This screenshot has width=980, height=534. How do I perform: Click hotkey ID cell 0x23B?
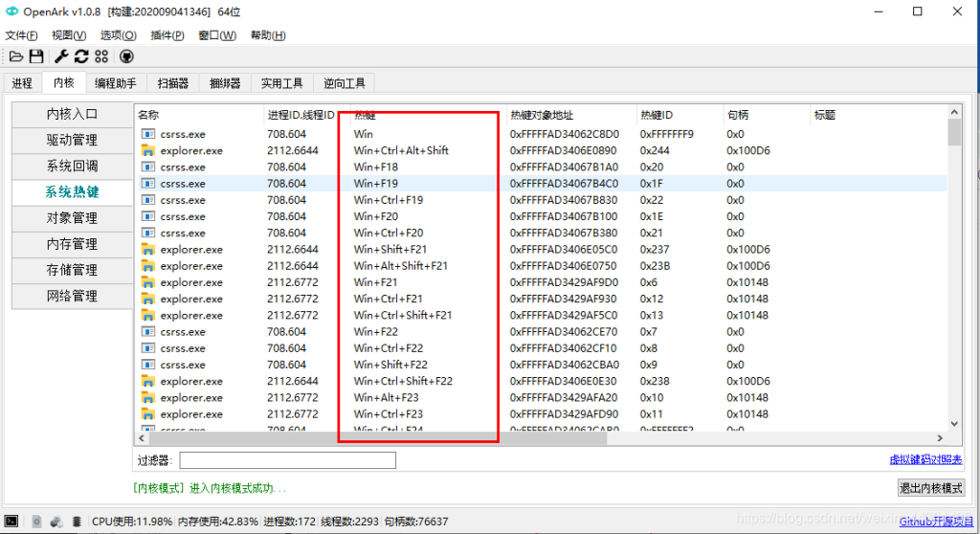coord(655,266)
